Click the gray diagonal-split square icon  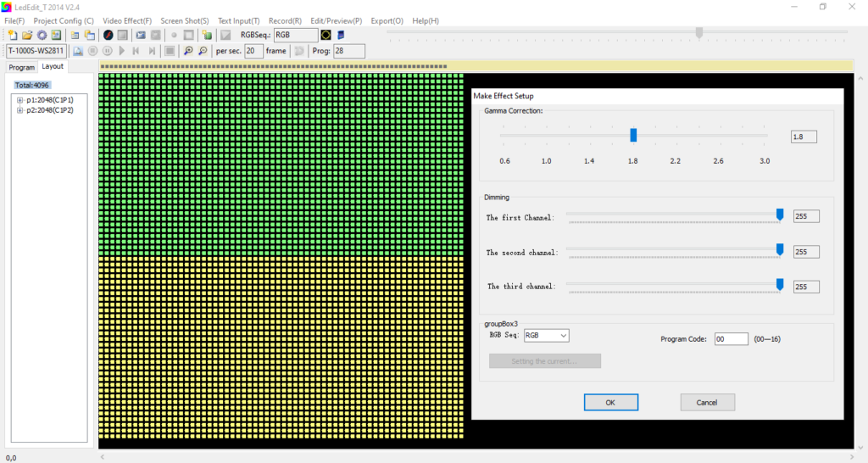pyautogui.click(x=225, y=35)
